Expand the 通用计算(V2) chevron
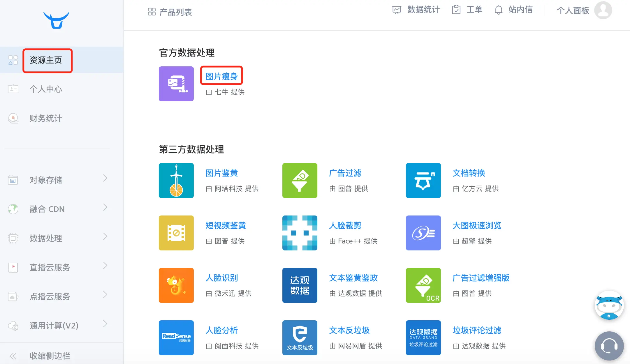630x364 pixels. tap(105, 324)
